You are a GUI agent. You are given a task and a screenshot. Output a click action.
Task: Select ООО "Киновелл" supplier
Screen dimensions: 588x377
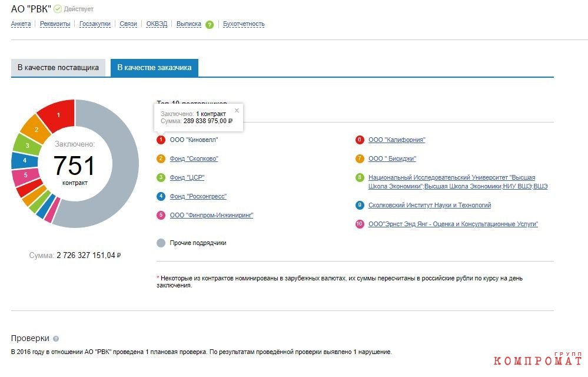(x=194, y=140)
